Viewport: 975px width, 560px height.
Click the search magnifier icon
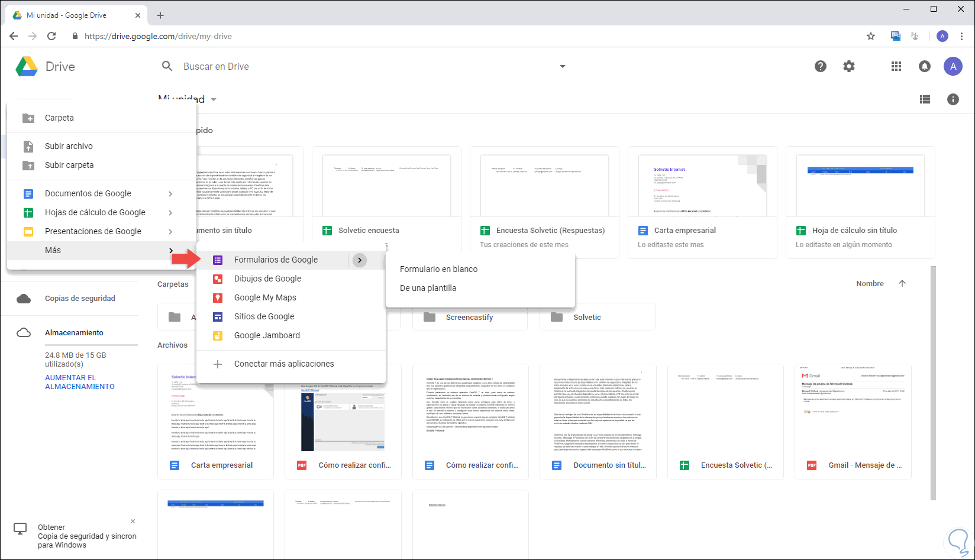coord(167,66)
